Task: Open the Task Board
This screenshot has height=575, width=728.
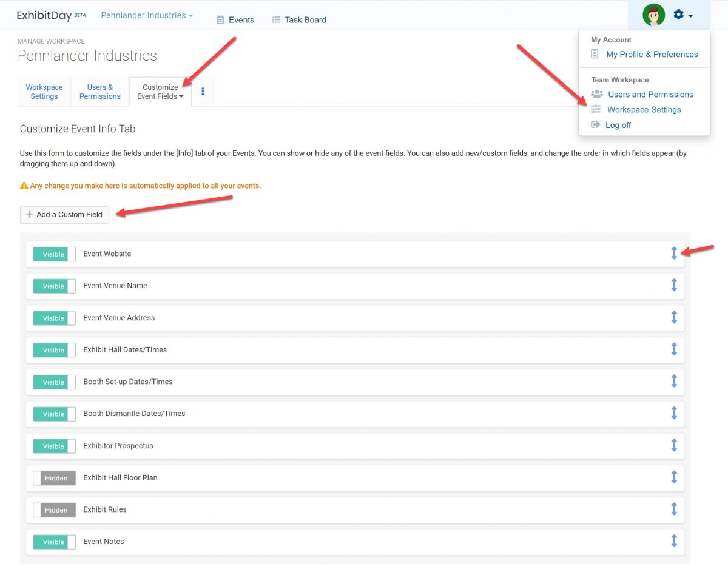Action: [x=298, y=19]
